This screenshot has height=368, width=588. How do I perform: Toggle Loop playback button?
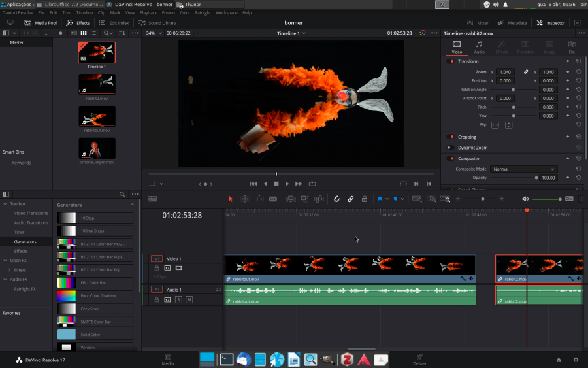[312, 184]
